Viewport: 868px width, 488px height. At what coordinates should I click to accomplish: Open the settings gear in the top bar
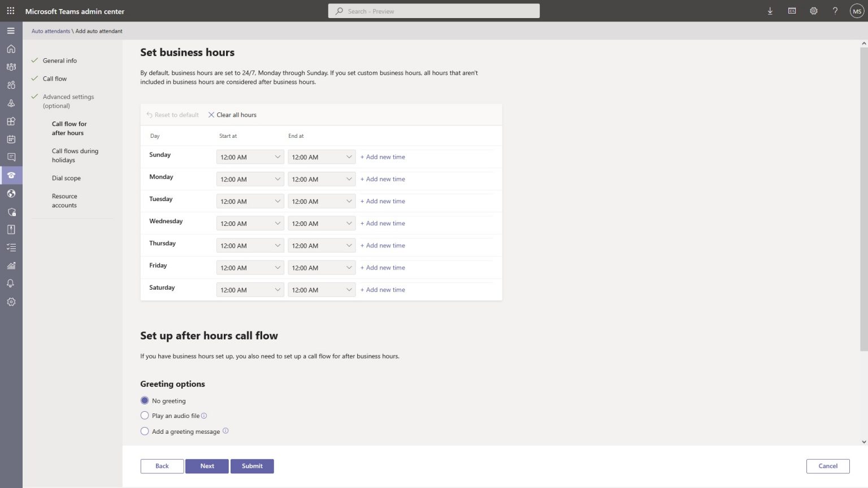813,11
